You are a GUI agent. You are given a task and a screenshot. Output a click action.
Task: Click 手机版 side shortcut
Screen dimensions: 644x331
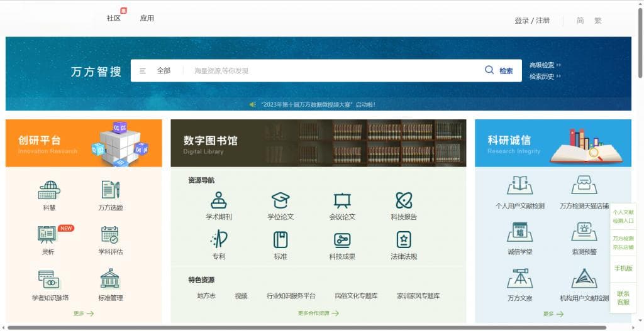pyautogui.click(x=623, y=269)
